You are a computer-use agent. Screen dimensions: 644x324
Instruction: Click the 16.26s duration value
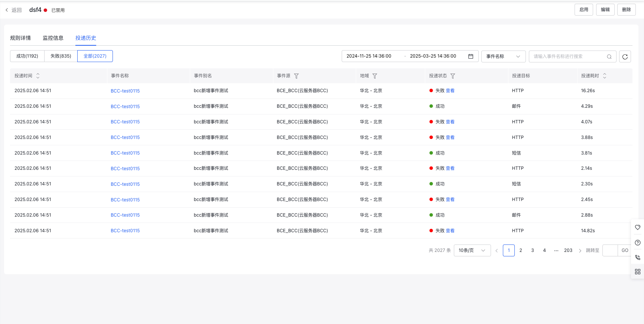pyautogui.click(x=588, y=91)
